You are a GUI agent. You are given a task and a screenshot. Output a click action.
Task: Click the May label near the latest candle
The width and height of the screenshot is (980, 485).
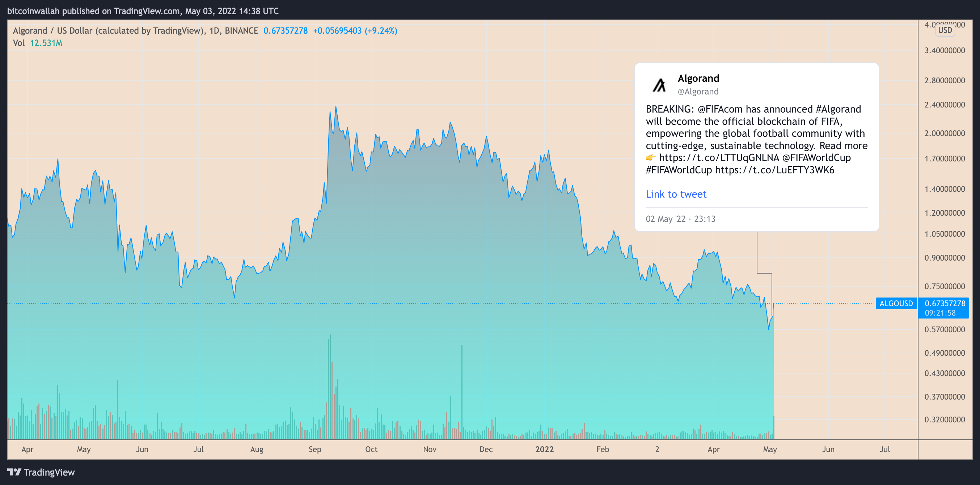(770, 449)
